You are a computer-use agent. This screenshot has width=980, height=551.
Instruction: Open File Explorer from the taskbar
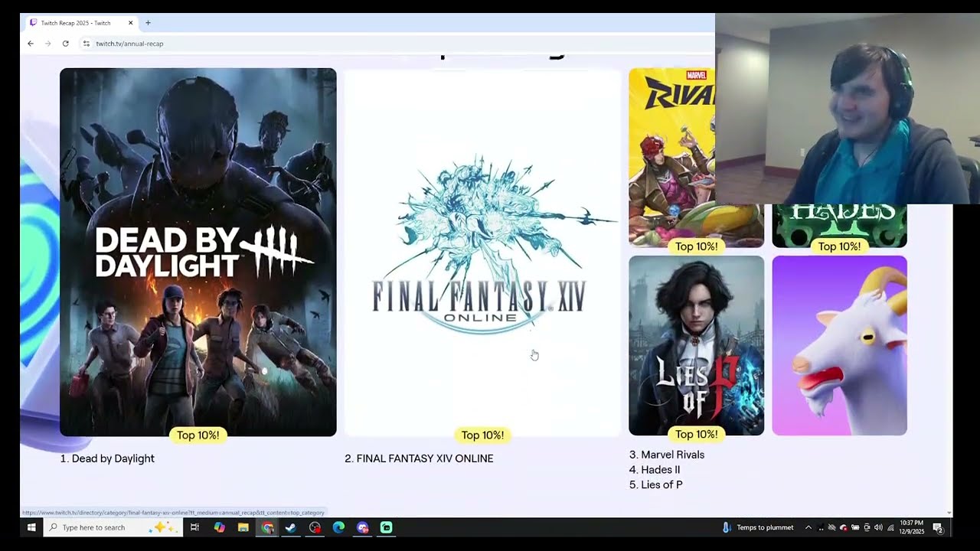point(243,527)
